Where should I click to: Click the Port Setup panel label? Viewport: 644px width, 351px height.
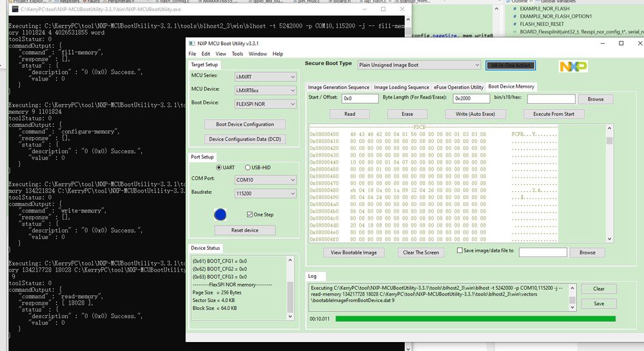click(202, 157)
